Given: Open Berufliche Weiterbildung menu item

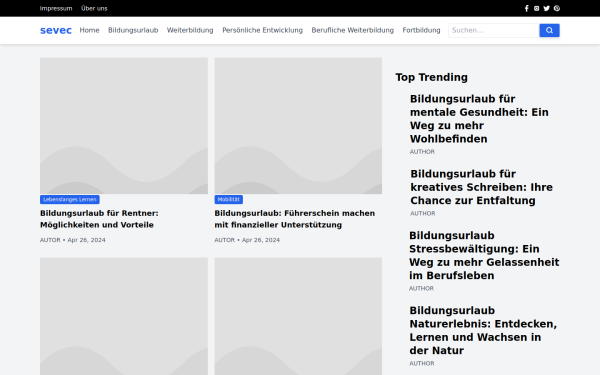Looking at the screenshot, I should [x=352, y=30].
